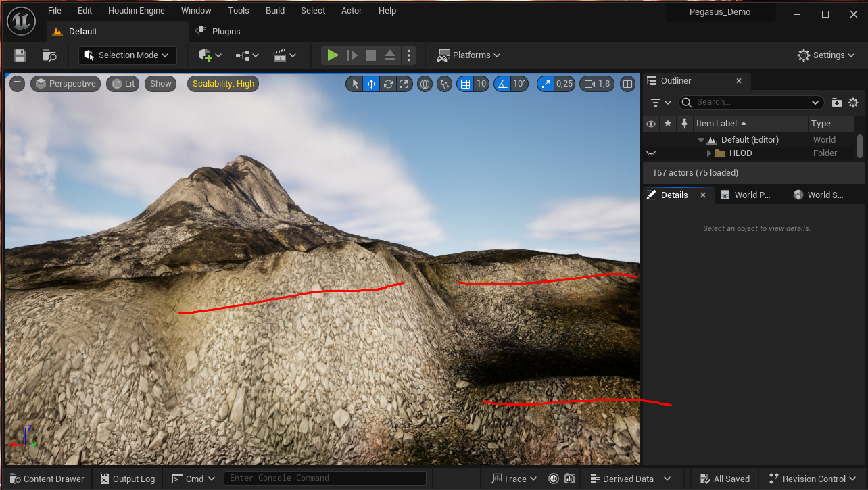
Task: Toggle rotation angle snapping
Action: [x=502, y=84]
